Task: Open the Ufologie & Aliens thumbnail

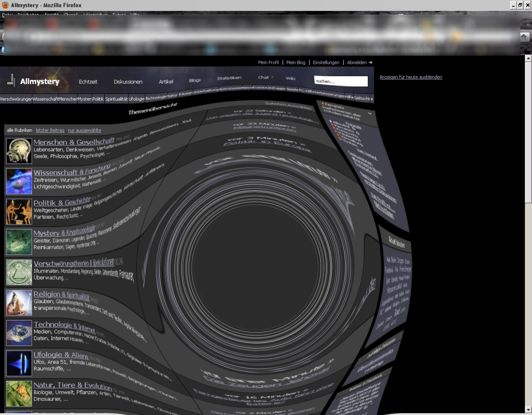Action: click(19, 363)
